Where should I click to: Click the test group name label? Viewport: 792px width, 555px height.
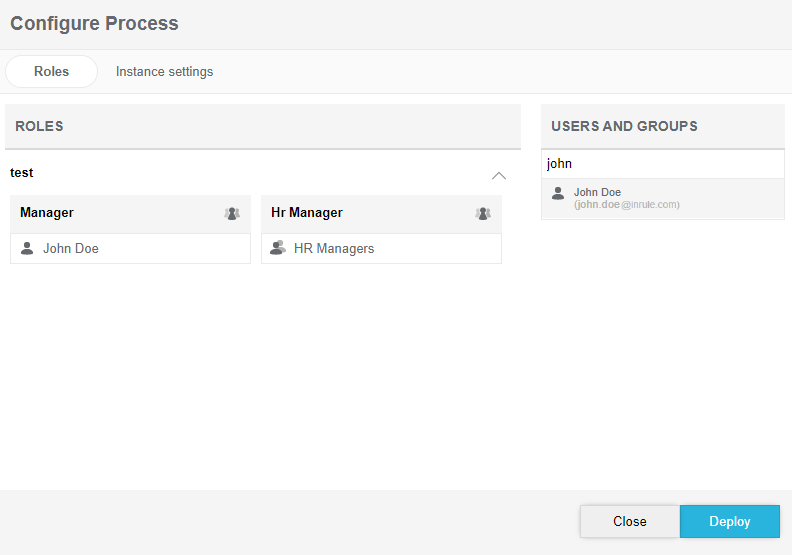click(22, 173)
